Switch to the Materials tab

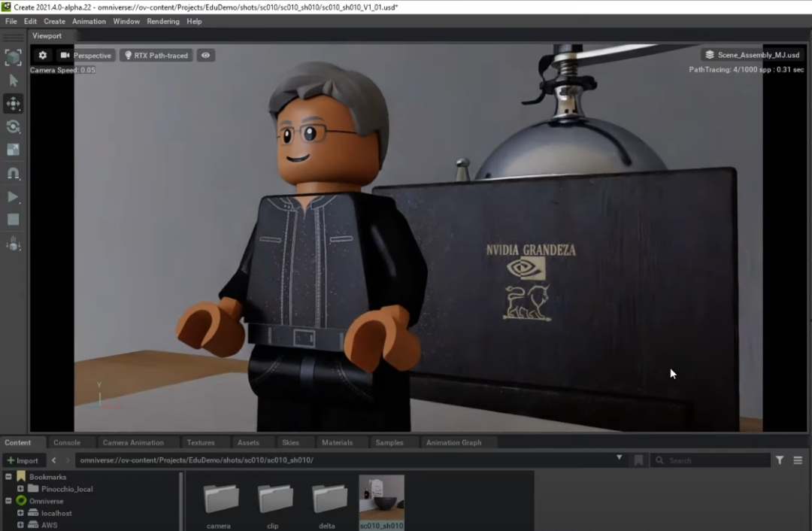(337, 442)
